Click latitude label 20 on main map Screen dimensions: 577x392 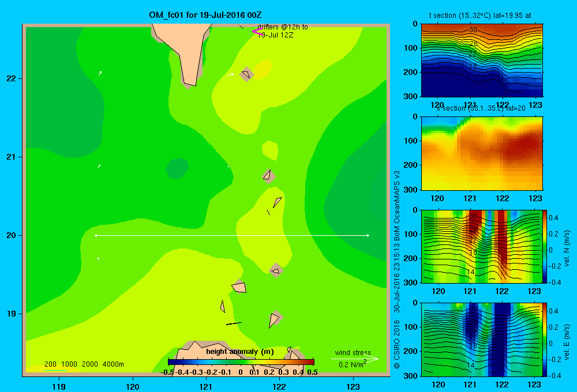12,235
